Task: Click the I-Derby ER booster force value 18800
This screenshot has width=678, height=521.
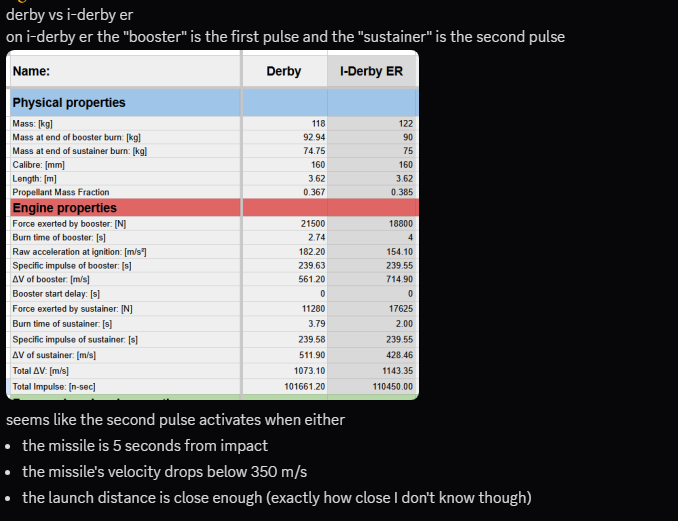Action: [400, 224]
